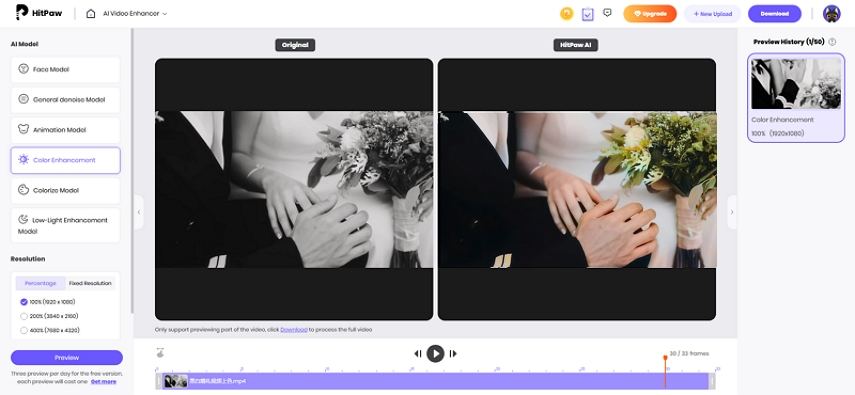Step to the previous frame
The width and height of the screenshot is (855, 395).
tap(418, 354)
